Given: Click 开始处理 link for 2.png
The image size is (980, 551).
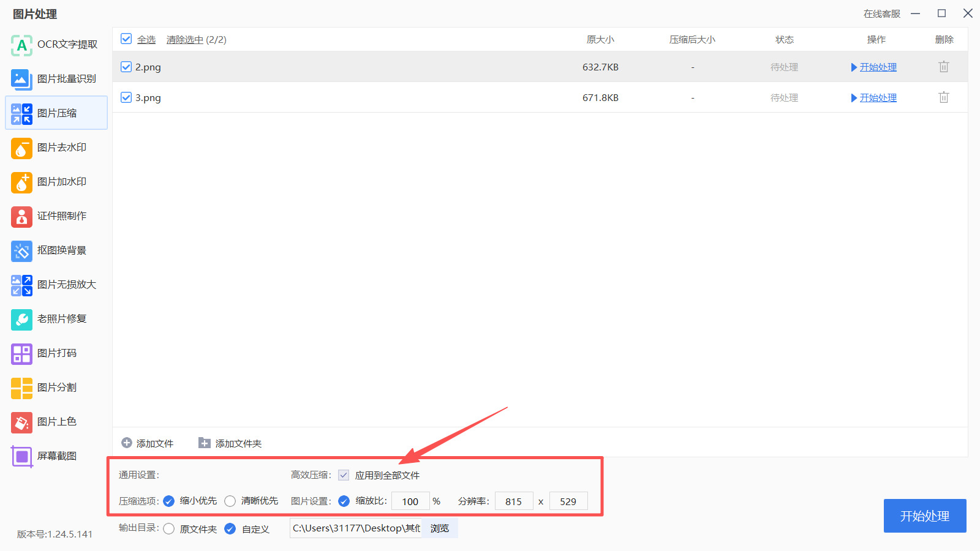Looking at the screenshot, I should 878,67.
